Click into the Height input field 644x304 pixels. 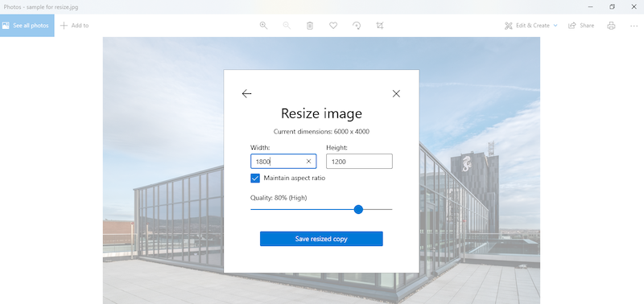coord(359,161)
